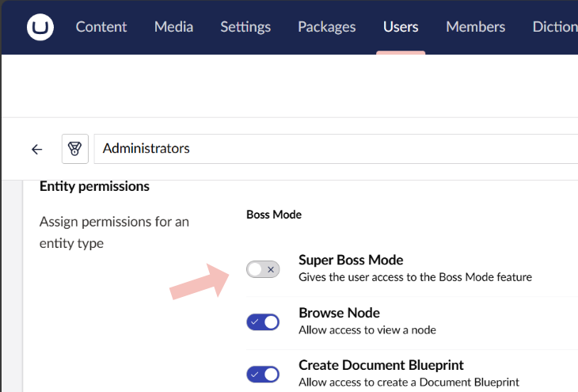Click the Boss Mode group heading
The height and width of the screenshot is (392, 578).
click(274, 215)
